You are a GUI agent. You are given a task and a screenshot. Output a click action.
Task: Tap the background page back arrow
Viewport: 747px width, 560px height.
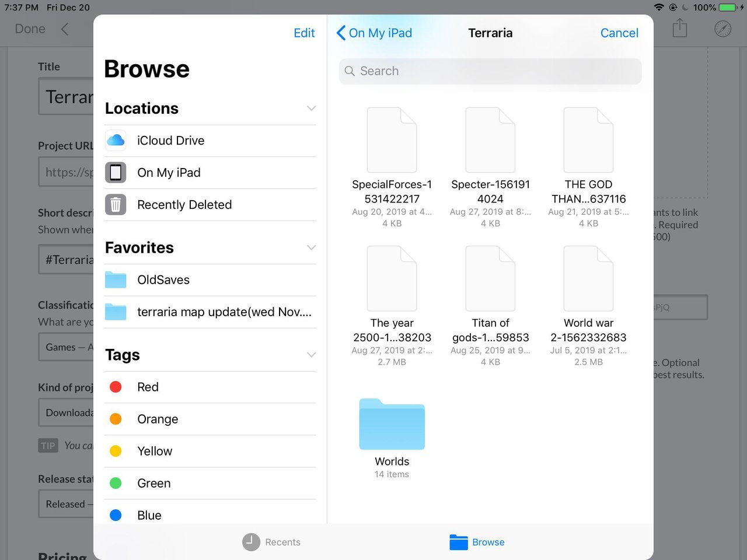(x=65, y=29)
